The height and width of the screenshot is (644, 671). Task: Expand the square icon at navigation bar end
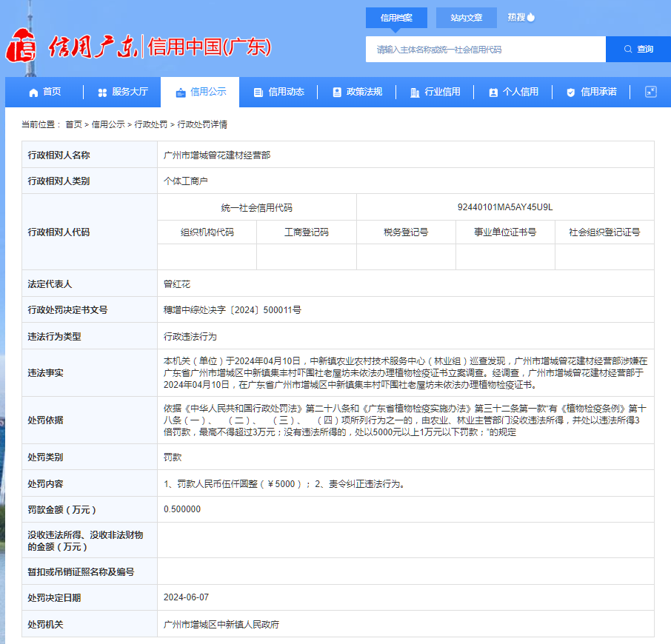tap(652, 92)
